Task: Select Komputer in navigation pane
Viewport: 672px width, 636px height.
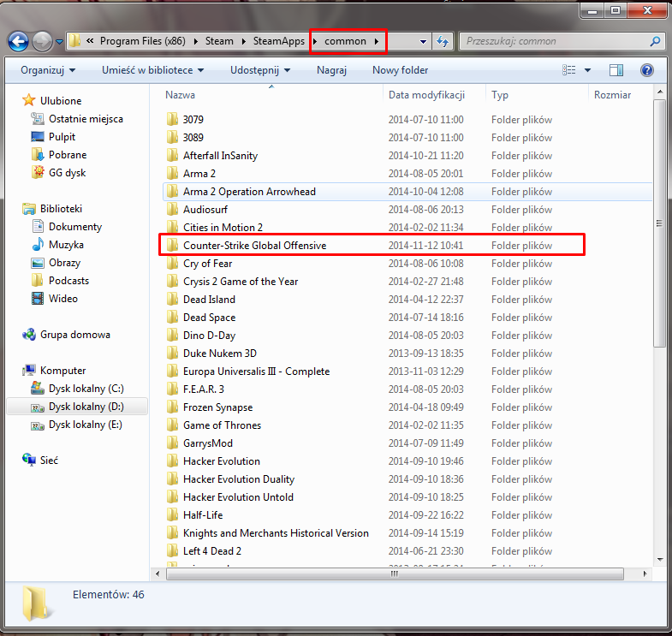Action: click(62, 371)
